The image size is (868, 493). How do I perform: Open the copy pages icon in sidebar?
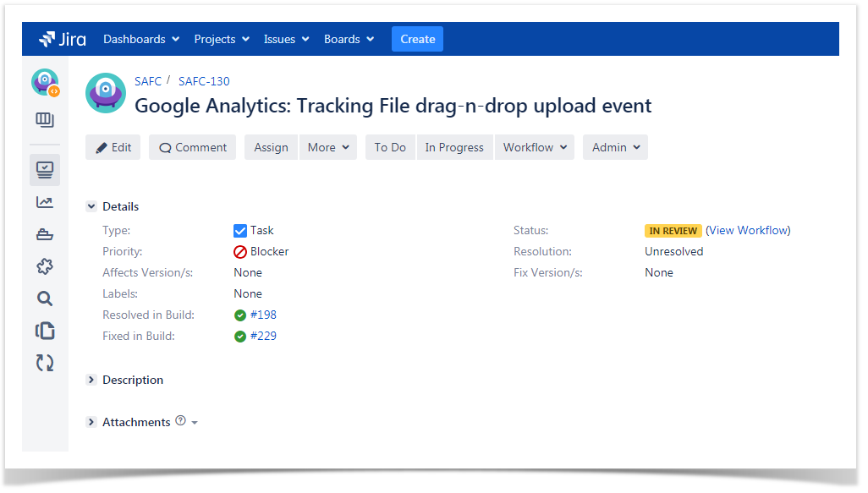[45, 331]
